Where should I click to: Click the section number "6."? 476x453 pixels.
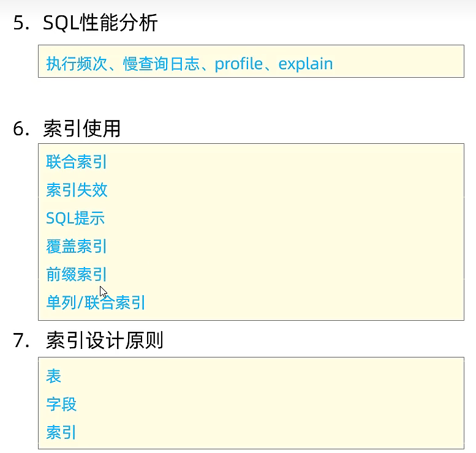21,129
